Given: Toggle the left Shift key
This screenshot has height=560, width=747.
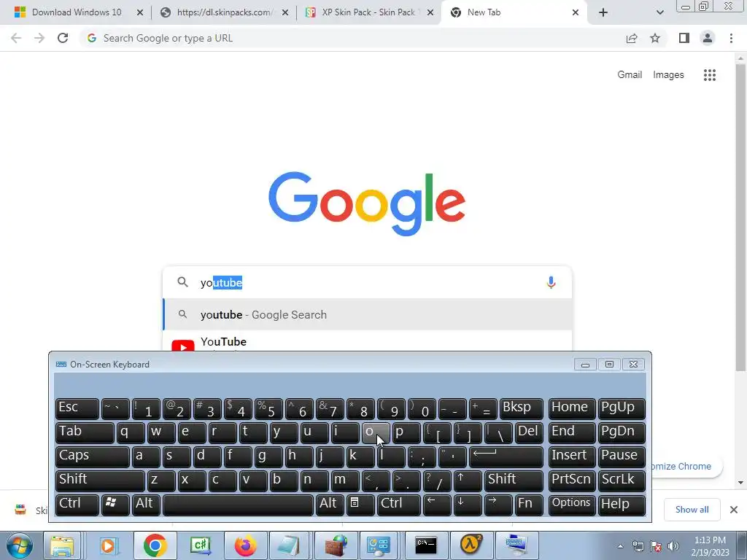Looking at the screenshot, I should pyautogui.click(x=100, y=480).
